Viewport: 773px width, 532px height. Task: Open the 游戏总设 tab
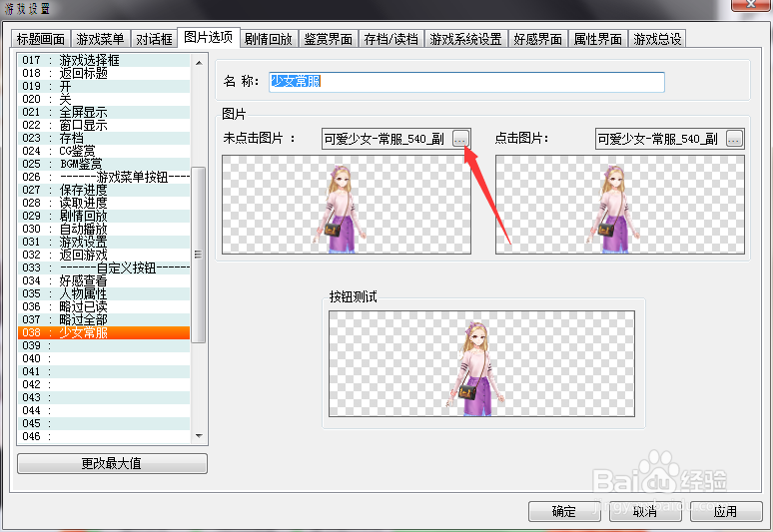(657, 39)
